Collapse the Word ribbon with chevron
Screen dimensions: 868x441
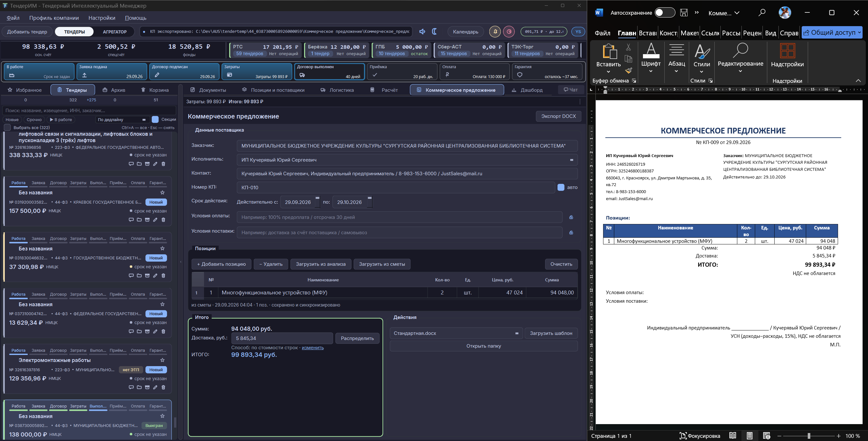coord(858,81)
